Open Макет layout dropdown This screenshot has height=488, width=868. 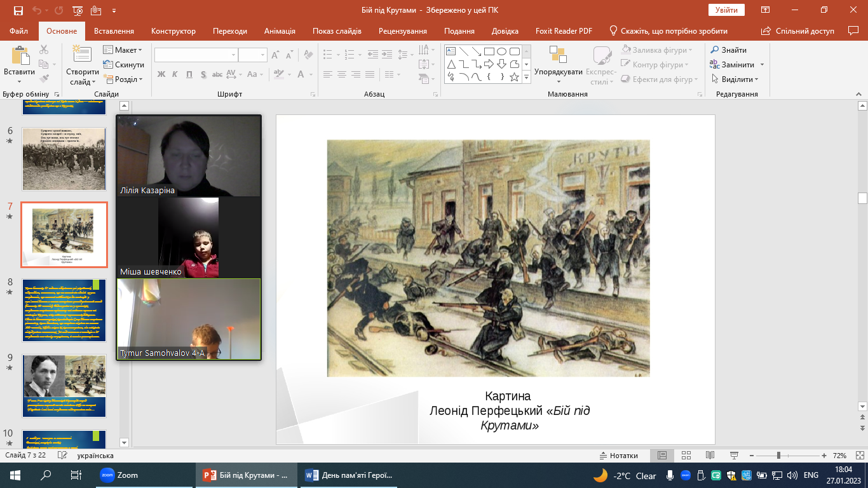pyautogui.click(x=123, y=50)
